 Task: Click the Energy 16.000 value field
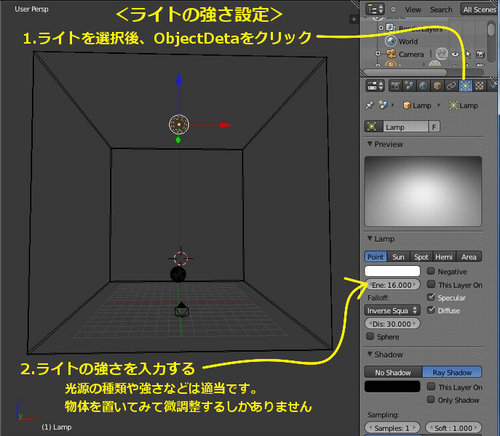click(392, 285)
